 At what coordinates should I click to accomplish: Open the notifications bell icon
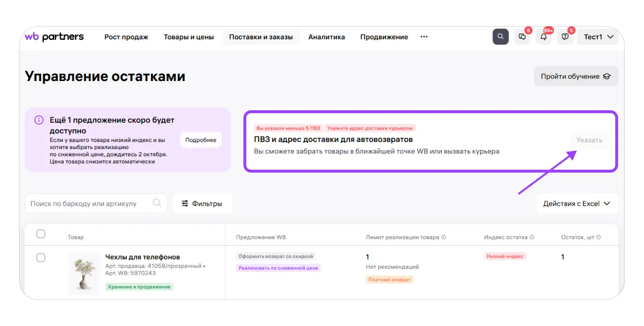543,37
